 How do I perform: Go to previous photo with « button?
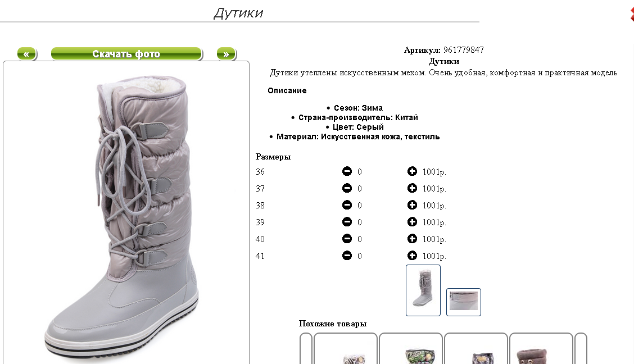[x=26, y=54]
